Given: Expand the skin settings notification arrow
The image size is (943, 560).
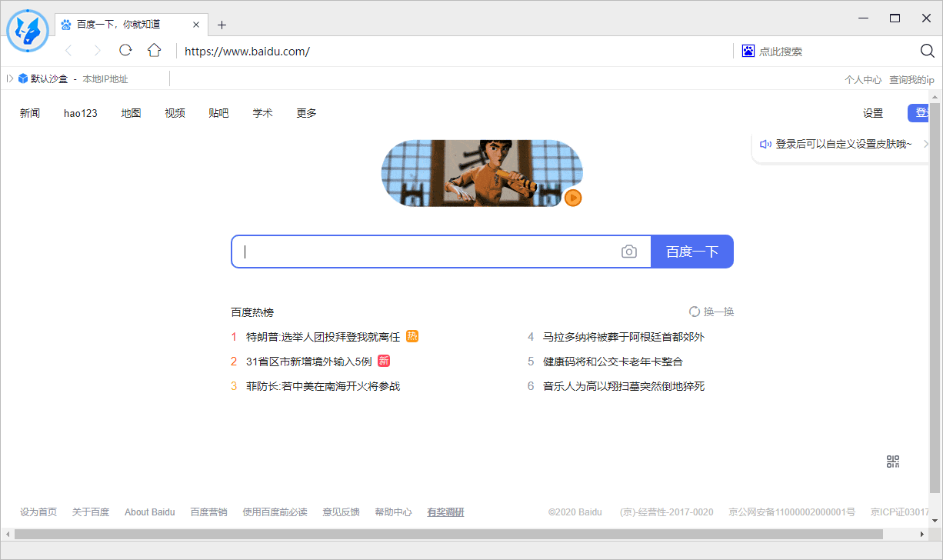Looking at the screenshot, I should [x=926, y=144].
